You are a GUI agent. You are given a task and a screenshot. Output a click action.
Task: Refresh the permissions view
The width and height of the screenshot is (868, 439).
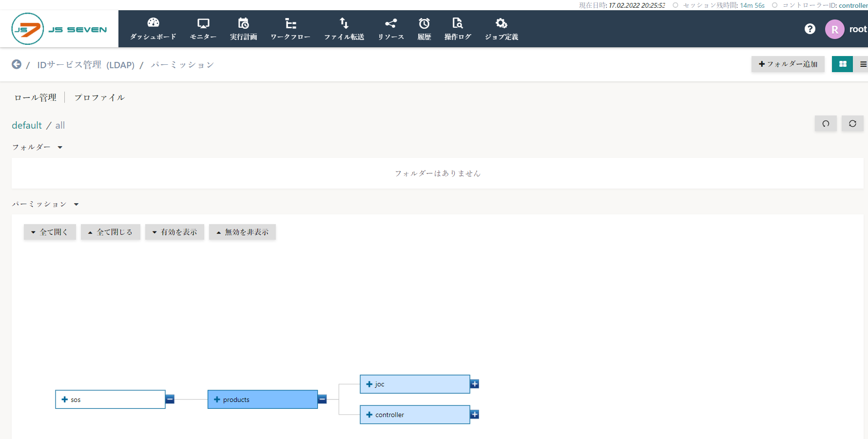[852, 123]
